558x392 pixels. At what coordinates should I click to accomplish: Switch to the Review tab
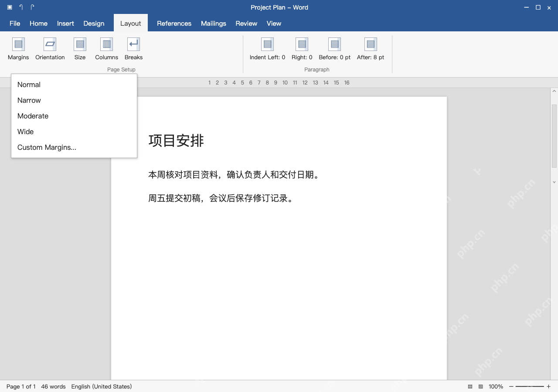click(x=246, y=24)
